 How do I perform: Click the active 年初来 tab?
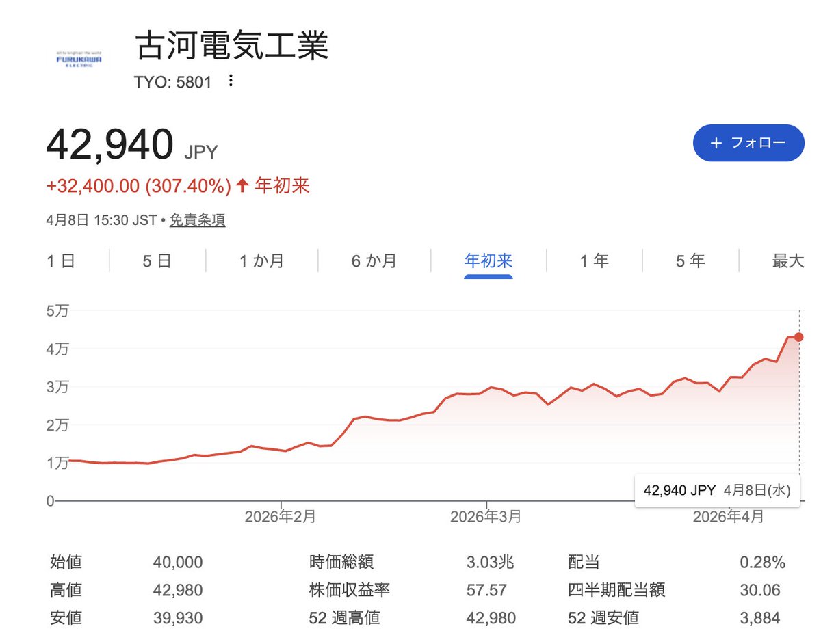click(x=487, y=260)
